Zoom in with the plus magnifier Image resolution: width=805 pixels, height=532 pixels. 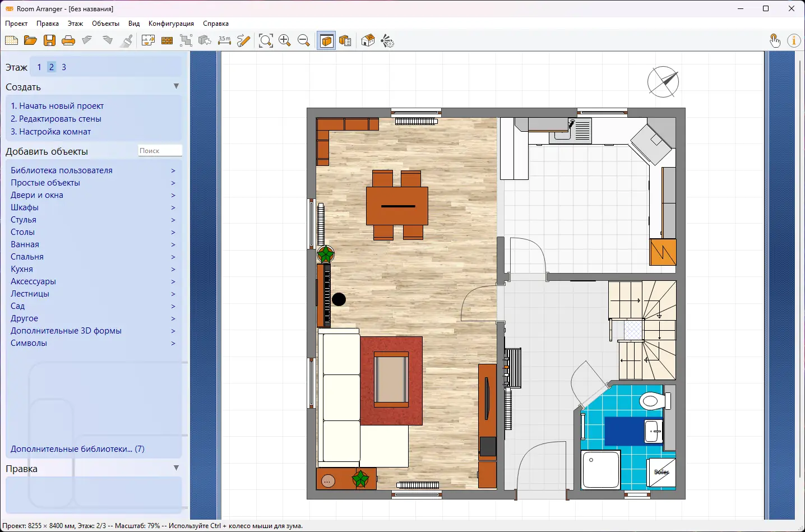tap(285, 40)
